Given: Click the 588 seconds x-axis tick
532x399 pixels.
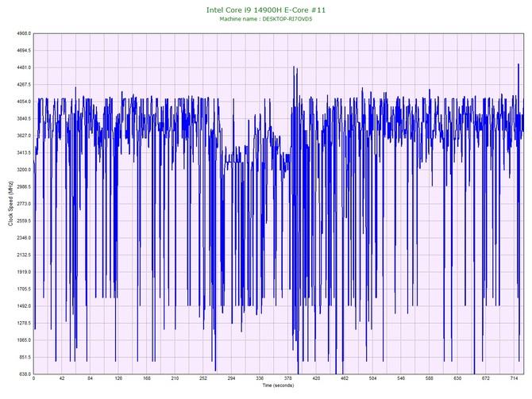Looking at the screenshot, I should (x=430, y=378).
